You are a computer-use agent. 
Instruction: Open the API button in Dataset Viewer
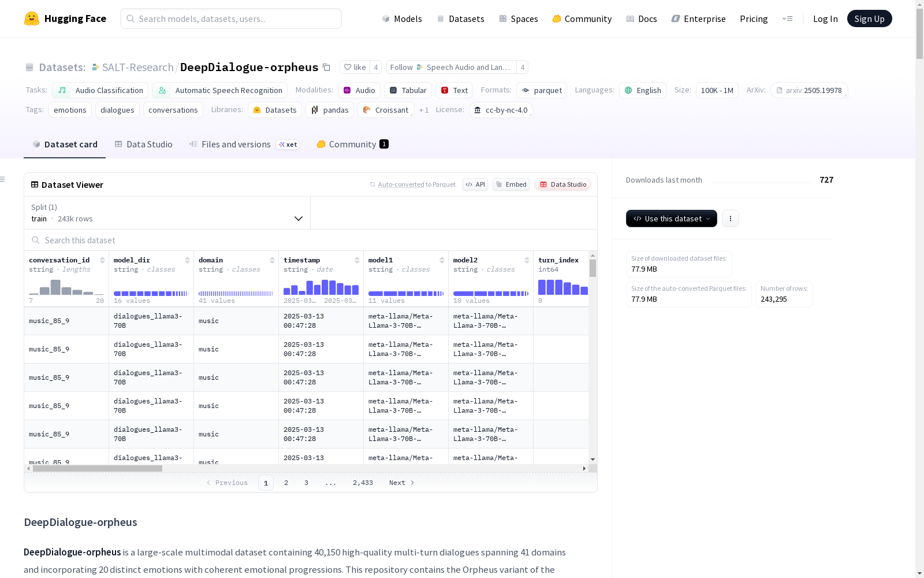(x=475, y=184)
